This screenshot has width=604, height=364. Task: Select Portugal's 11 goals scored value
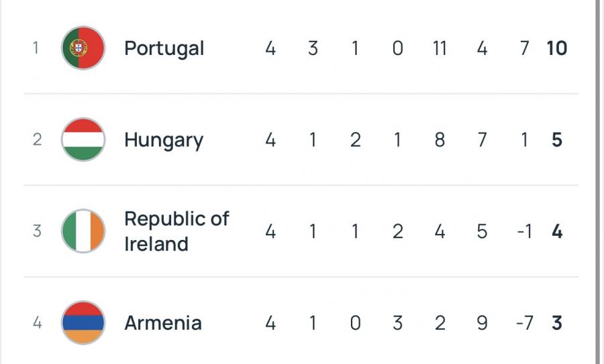coord(439,48)
